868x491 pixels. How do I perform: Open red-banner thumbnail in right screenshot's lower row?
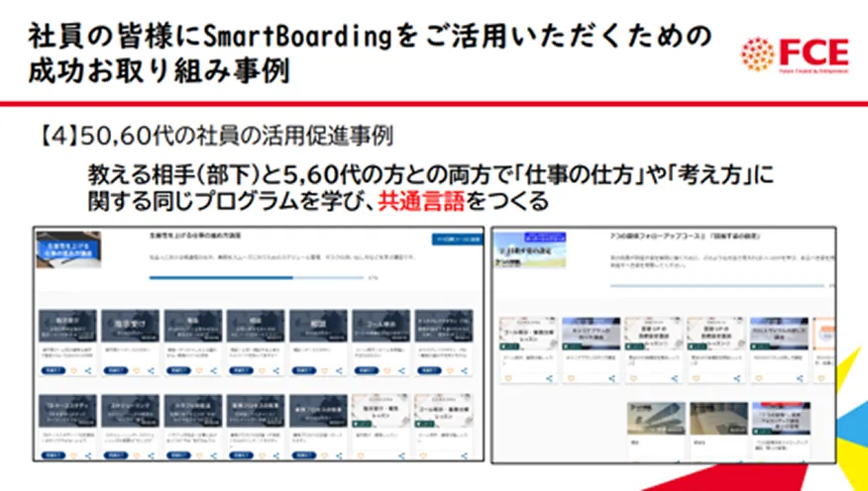tap(781, 419)
